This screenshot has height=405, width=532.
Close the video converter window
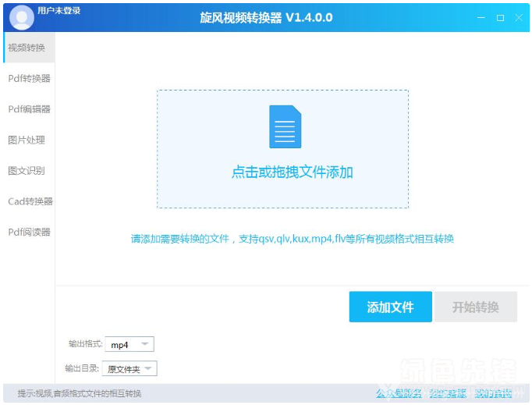(x=519, y=18)
